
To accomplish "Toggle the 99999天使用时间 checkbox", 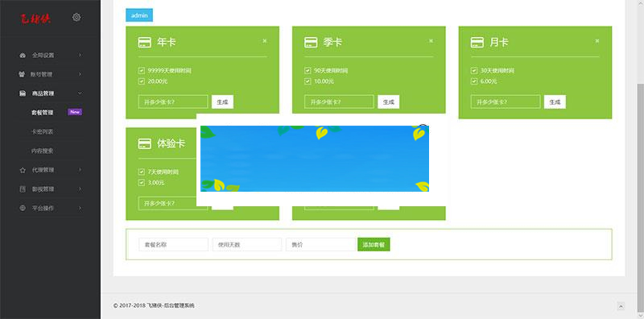I will coord(142,71).
